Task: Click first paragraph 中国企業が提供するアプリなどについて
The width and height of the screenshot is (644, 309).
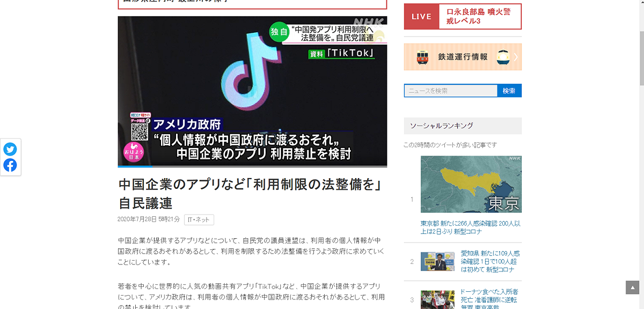Action: tap(250, 251)
